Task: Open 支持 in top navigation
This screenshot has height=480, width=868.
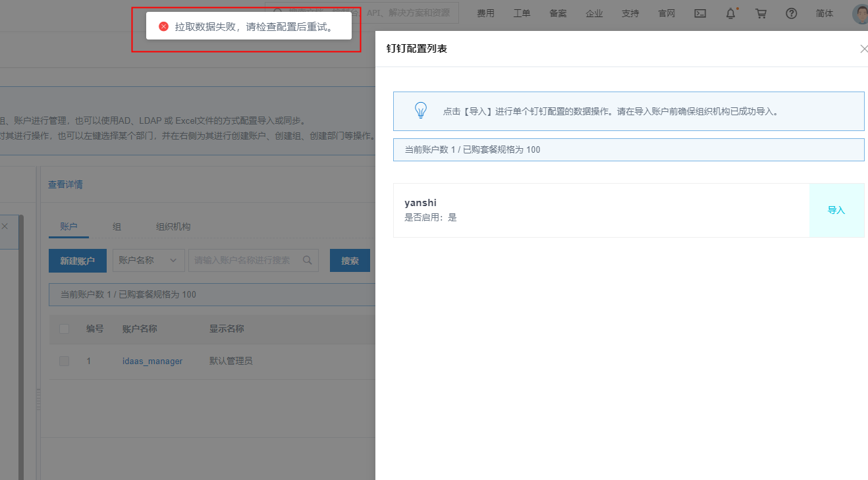Action: click(x=630, y=13)
